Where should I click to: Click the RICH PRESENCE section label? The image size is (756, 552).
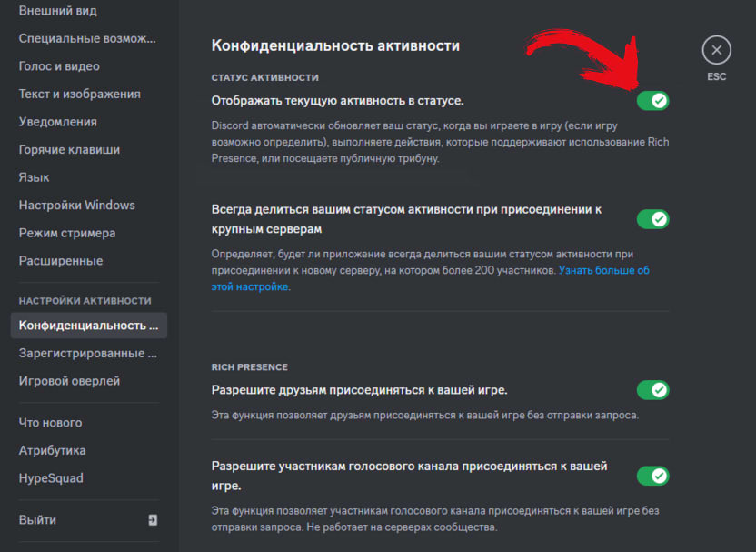pyautogui.click(x=249, y=367)
